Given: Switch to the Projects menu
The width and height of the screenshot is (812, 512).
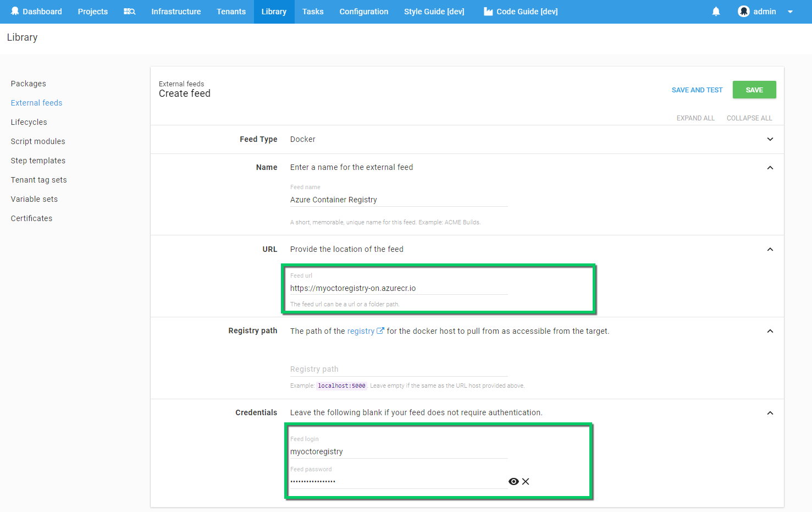Looking at the screenshot, I should click(92, 11).
